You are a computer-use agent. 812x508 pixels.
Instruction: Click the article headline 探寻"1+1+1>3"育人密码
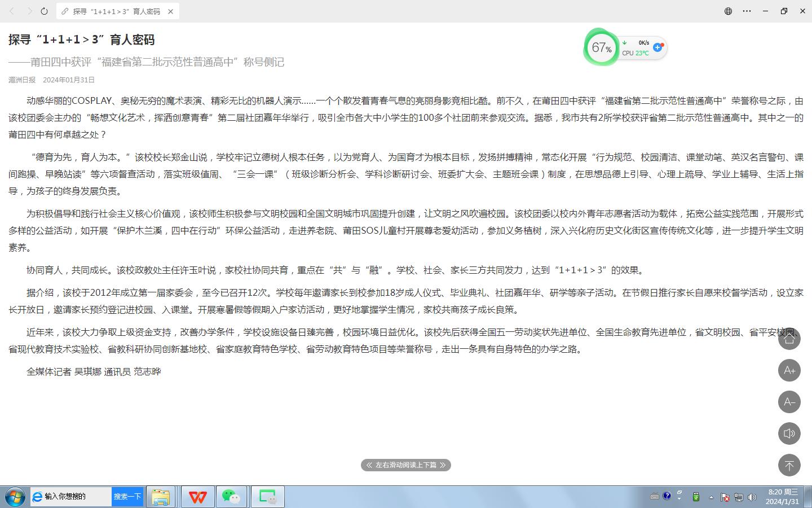[82, 40]
